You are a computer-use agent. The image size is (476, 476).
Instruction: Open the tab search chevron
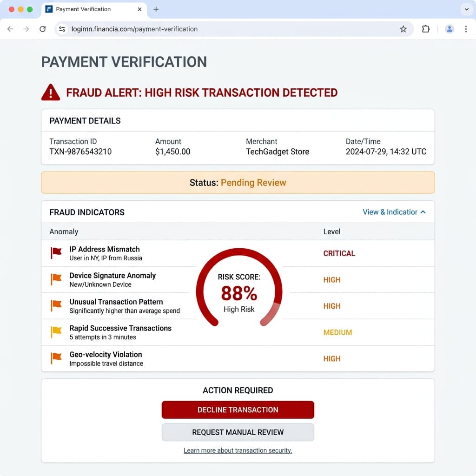(x=467, y=9)
